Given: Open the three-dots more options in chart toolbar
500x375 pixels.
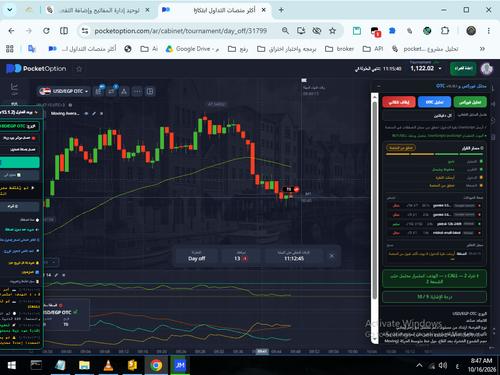Looking at the screenshot, I should point(137,91).
